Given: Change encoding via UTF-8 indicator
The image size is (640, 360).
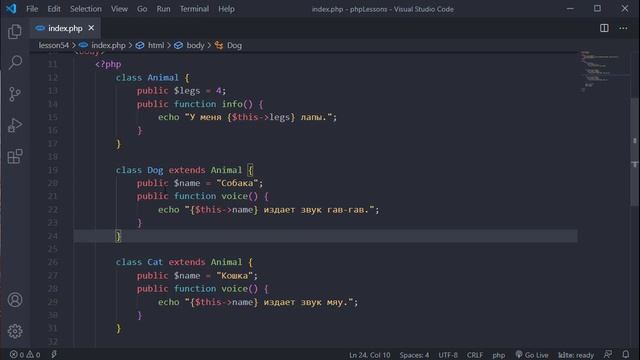Looking at the screenshot, I should tap(448, 355).
